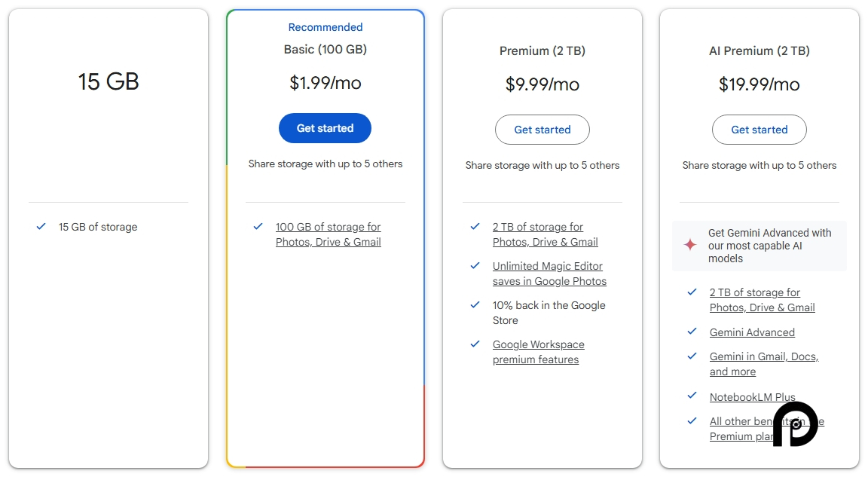
Task: Open the 100 GB of storage link
Action: [328, 234]
